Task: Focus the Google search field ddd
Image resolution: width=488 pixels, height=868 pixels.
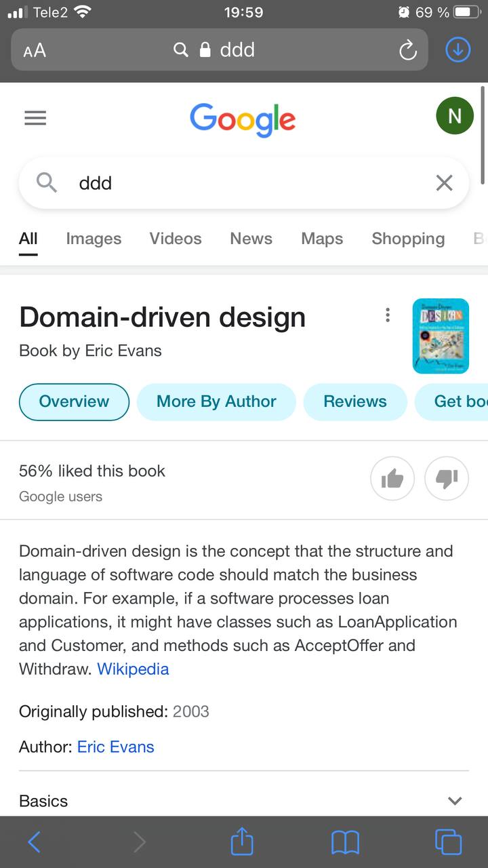Action: 244,183
